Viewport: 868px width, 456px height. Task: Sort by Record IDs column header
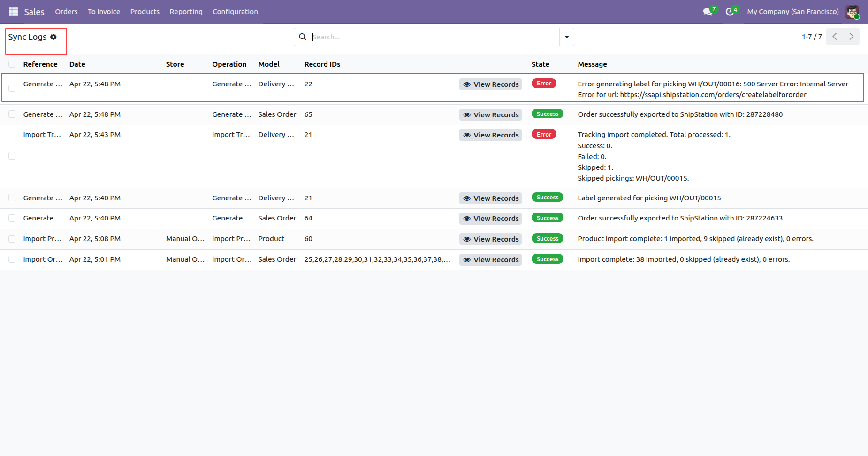pos(322,64)
